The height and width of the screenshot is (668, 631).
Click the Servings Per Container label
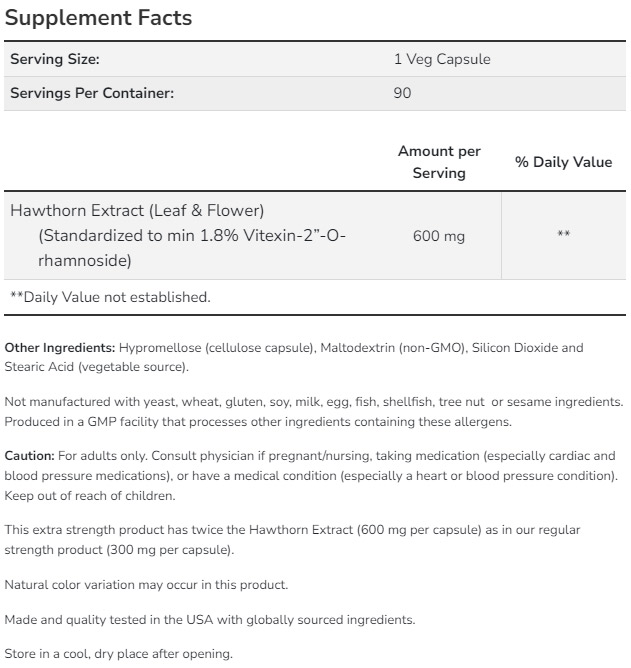[92, 93]
